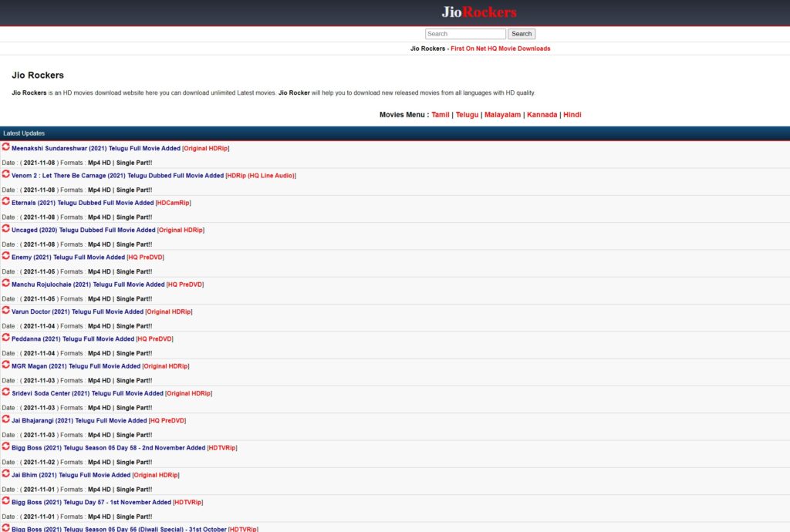Open Bigg Boss Day 57 1st November link
The width and height of the screenshot is (790, 532).
tap(107, 502)
